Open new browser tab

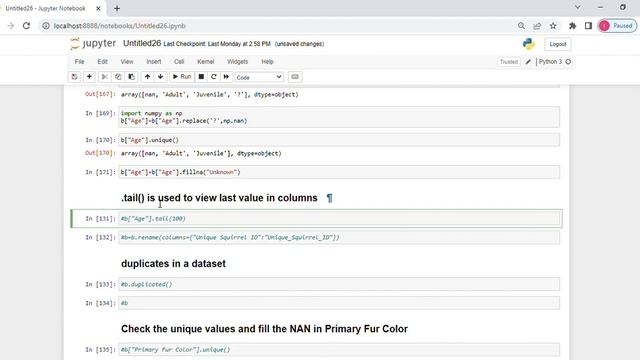pyautogui.click(x=117, y=8)
